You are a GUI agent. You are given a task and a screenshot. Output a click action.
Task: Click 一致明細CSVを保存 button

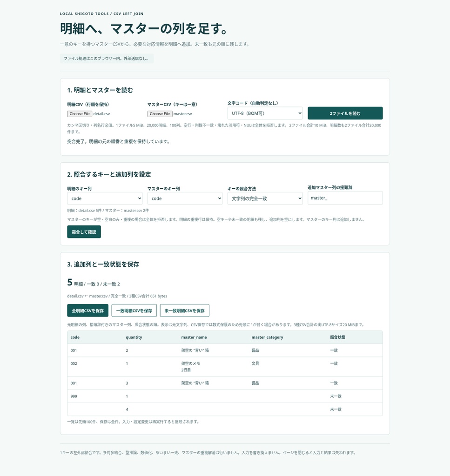(134, 311)
